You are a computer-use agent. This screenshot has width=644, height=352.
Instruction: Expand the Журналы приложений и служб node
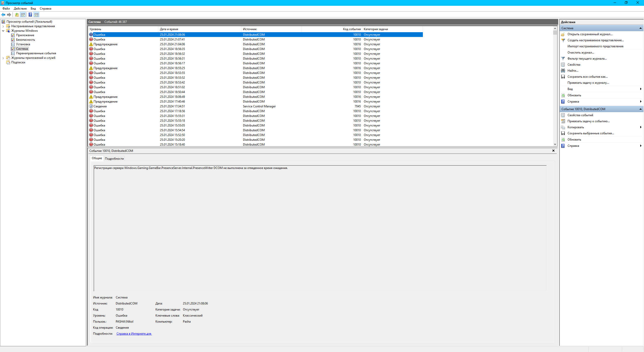coord(3,58)
